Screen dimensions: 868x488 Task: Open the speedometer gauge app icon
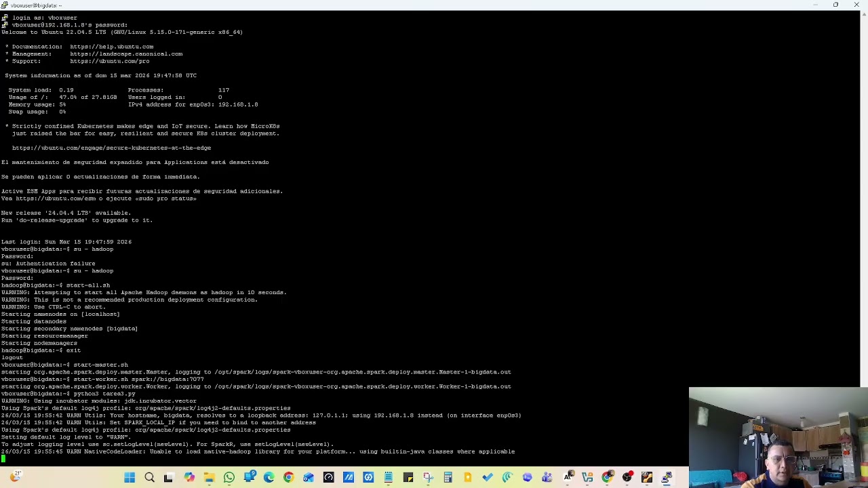(x=329, y=478)
